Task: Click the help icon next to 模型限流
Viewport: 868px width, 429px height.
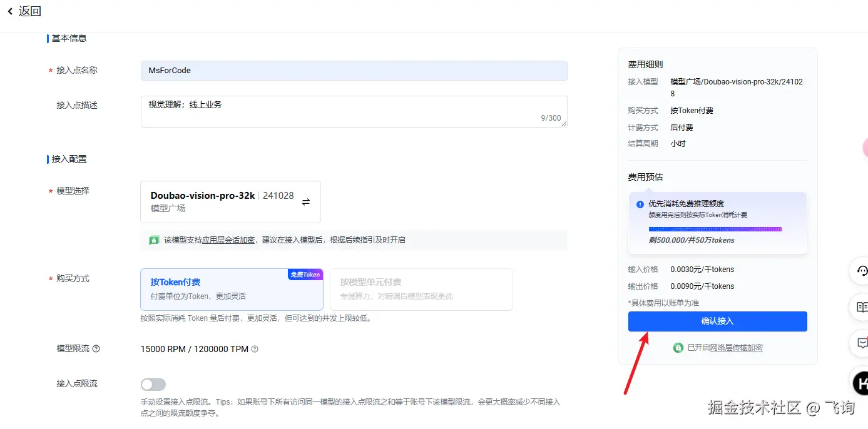Action: point(96,349)
